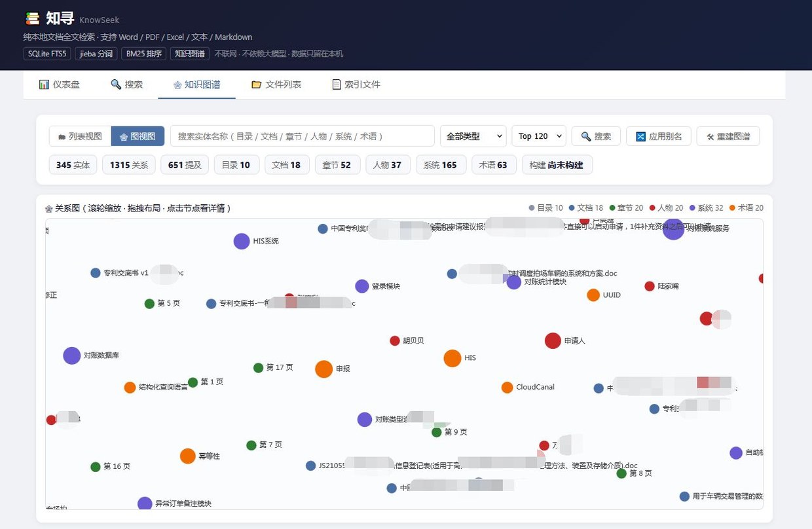Select the green 第 9 页 node

tap(437, 432)
